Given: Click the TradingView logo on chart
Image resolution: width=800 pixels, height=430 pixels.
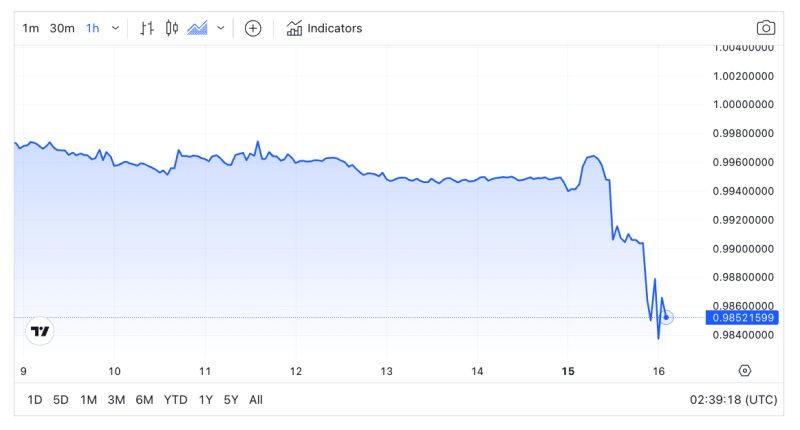Looking at the screenshot, I should pos(40,331).
